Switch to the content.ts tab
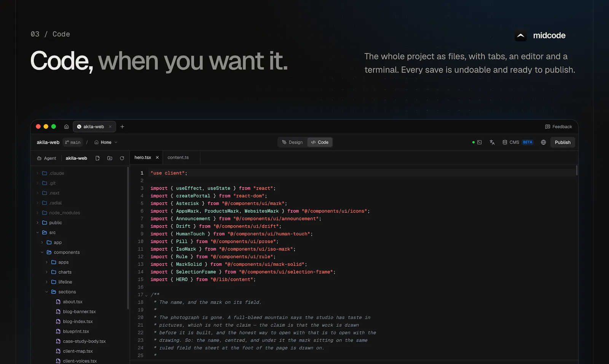 [x=178, y=157]
